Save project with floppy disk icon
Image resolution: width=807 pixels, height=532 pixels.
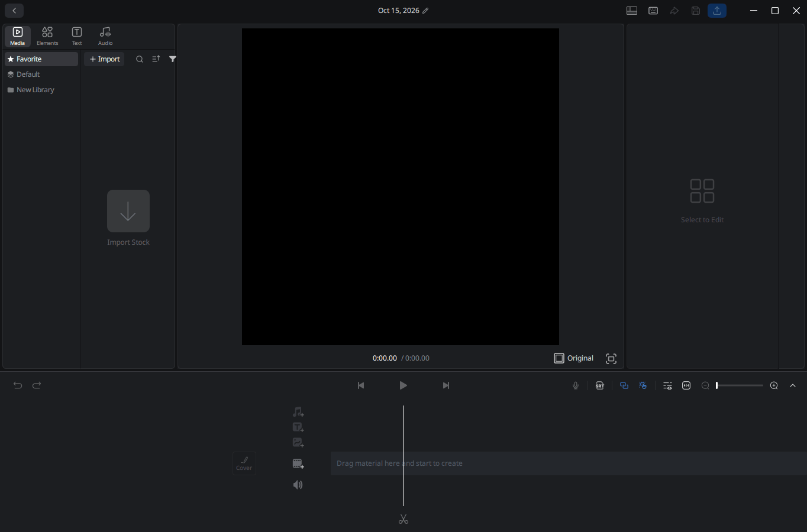pos(696,11)
